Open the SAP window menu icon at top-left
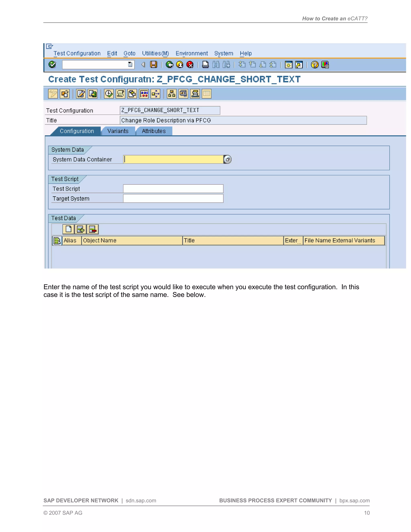 pos(50,46)
